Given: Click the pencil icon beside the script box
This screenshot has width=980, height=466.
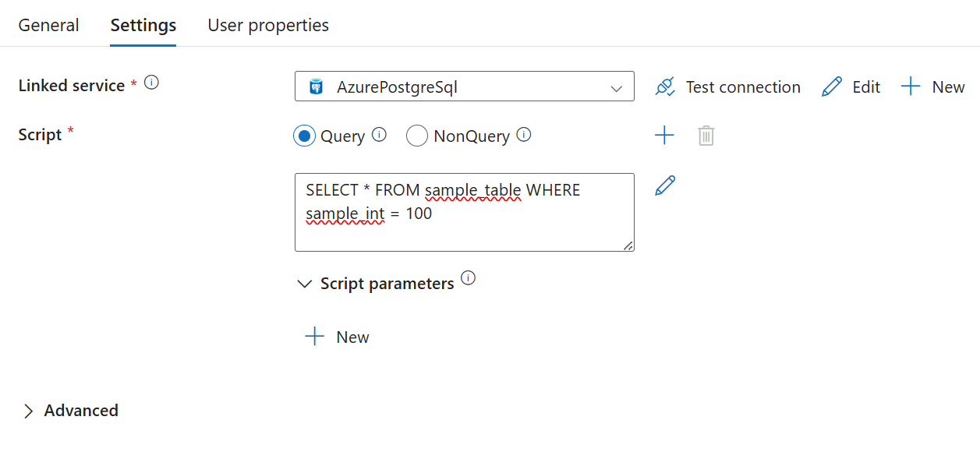Looking at the screenshot, I should coord(665,185).
